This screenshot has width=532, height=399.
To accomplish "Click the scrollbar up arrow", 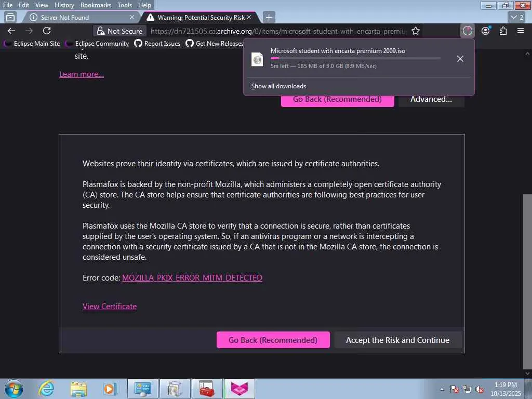I will [527, 54].
